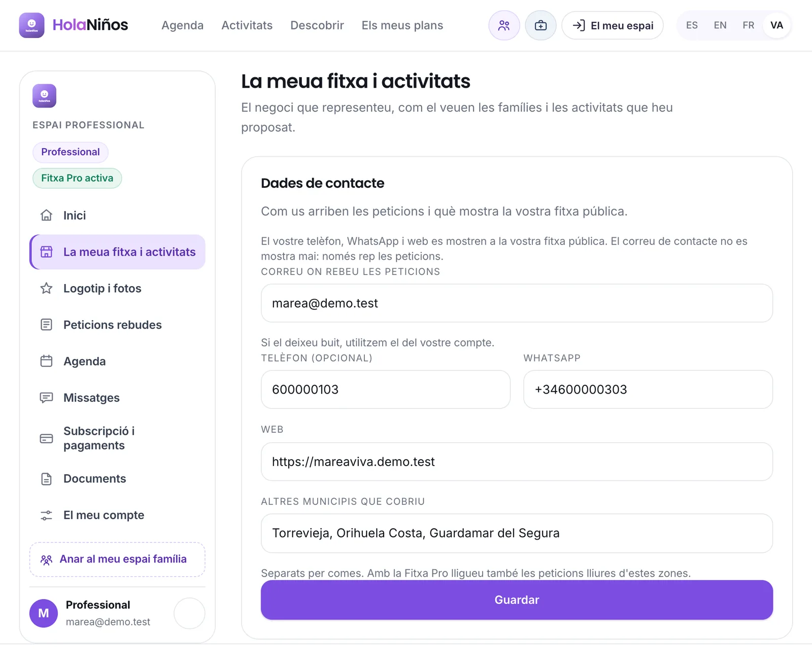Click the purple Guardar button

pyautogui.click(x=517, y=600)
